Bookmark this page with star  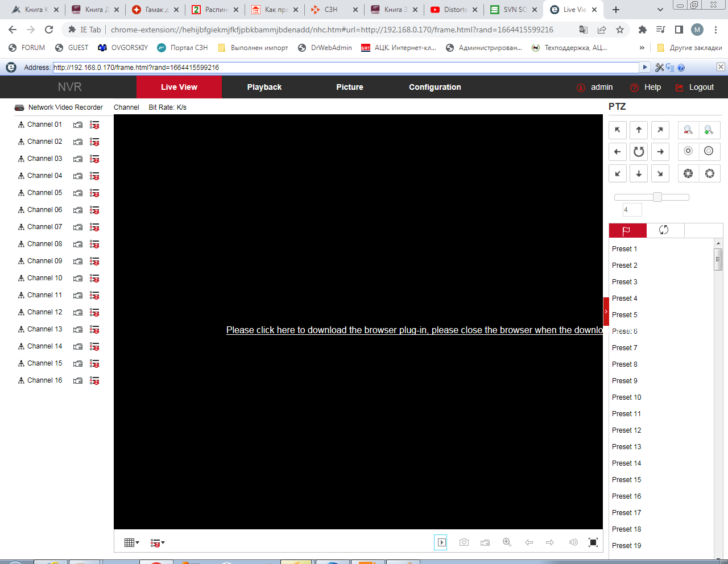pos(620,30)
